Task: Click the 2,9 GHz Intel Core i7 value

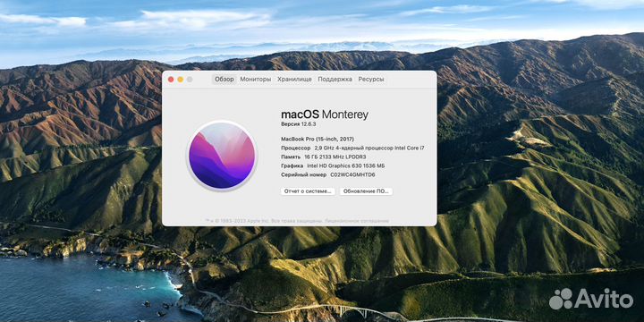Action: coord(369,148)
